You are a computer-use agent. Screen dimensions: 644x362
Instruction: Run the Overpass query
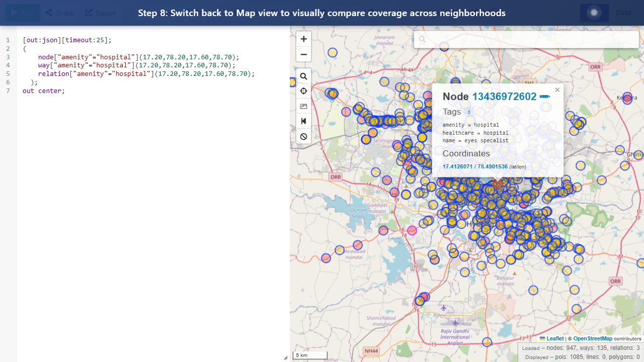coord(22,13)
